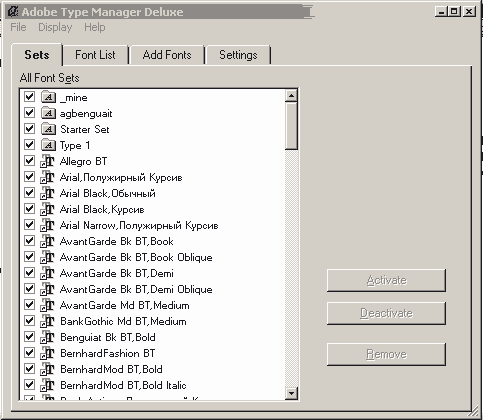Click the Activate button
Image resolution: width=483 pixels, height=420 pixels.
coord(386,280)
